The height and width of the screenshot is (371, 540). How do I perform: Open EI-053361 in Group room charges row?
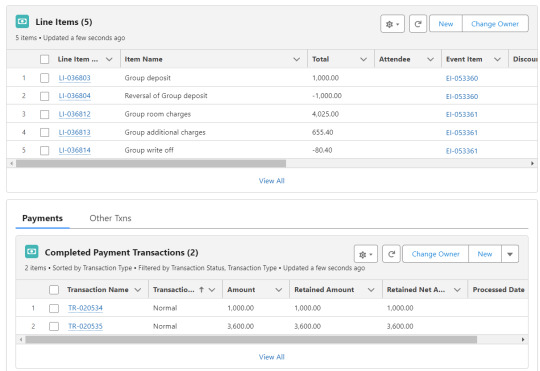pos(462,114)
